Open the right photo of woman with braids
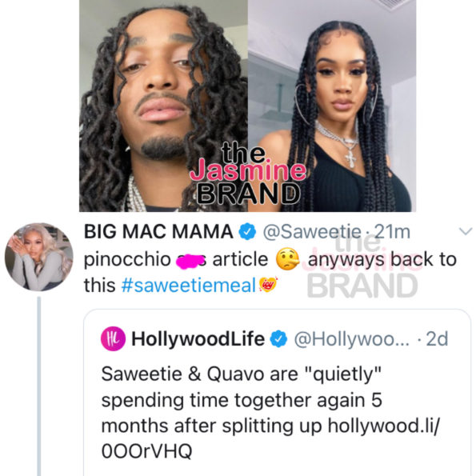This screenshot has height=476, width=476. coord(332,106)
